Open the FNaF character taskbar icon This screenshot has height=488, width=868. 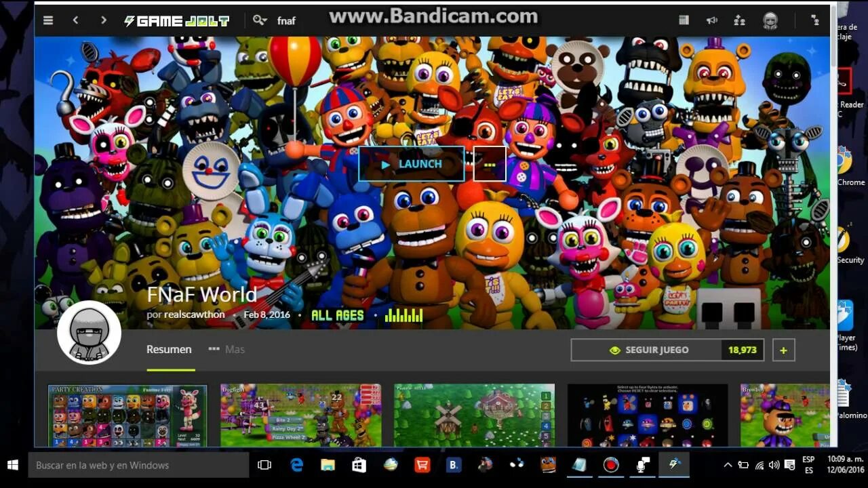548,465
